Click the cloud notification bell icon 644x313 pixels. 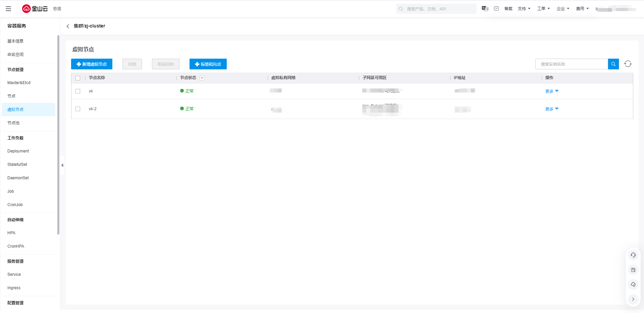point(633,285)
